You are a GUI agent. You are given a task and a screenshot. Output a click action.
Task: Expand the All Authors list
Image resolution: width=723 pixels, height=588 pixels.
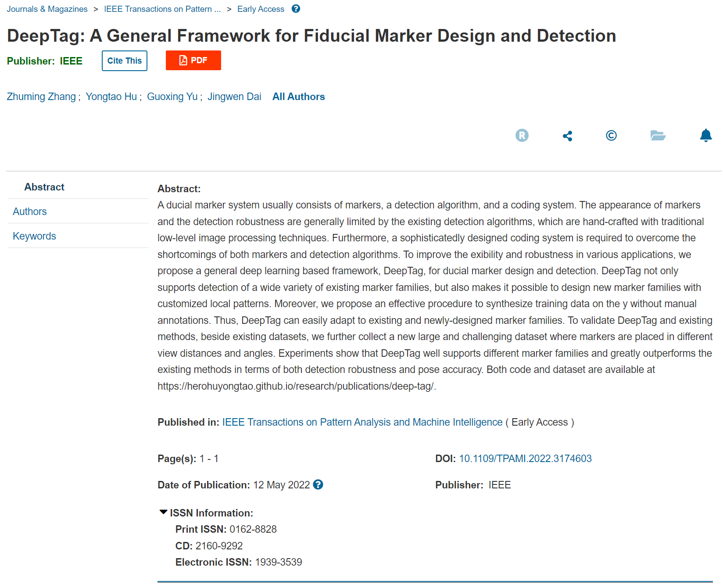click(298, 97)
